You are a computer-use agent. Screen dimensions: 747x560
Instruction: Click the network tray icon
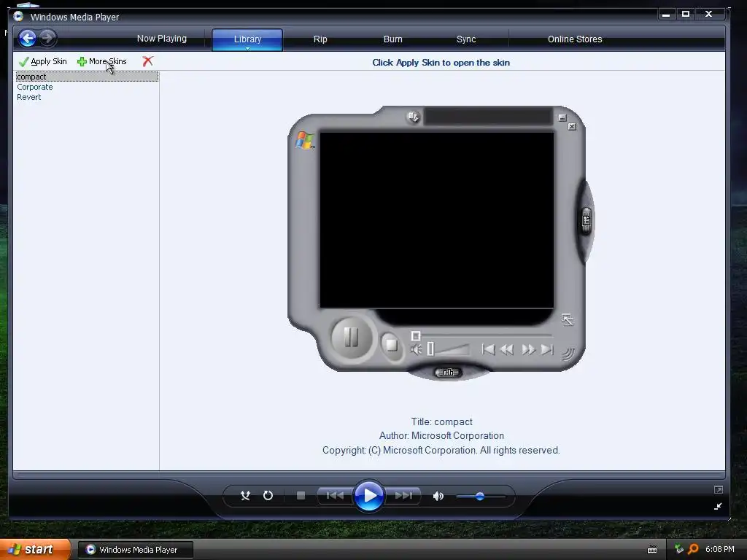679,549
